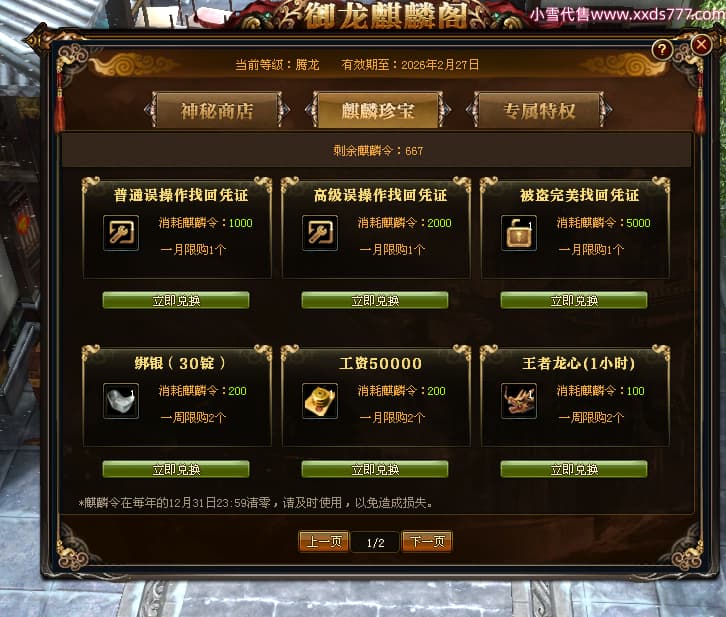Image resolution: width=726 pixels, height=617 pixels.
Task: Go to next page with 下一页
Action: (x=427, y=542)
